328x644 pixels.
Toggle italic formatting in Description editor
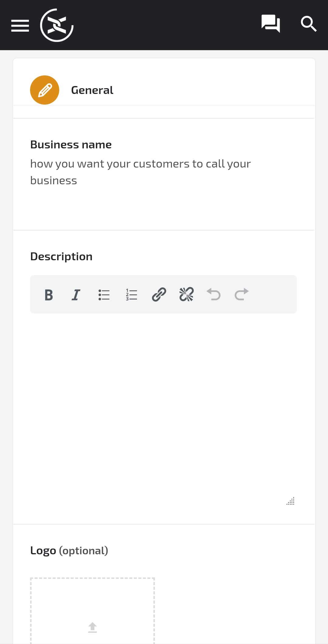(76, 295)
